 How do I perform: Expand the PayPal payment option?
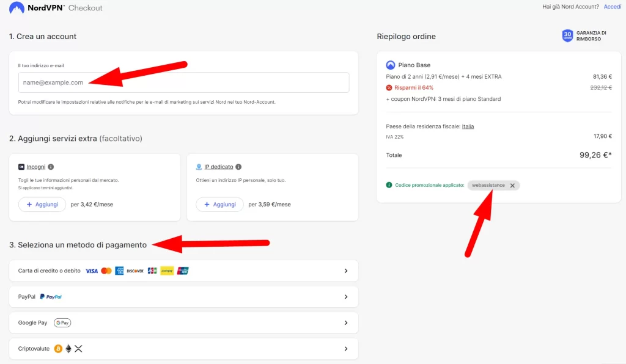(x=183, y=297)
